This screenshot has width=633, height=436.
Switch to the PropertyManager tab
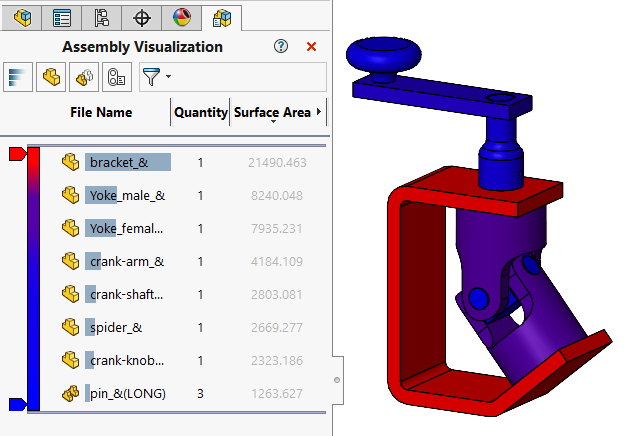tap(61, 18)
